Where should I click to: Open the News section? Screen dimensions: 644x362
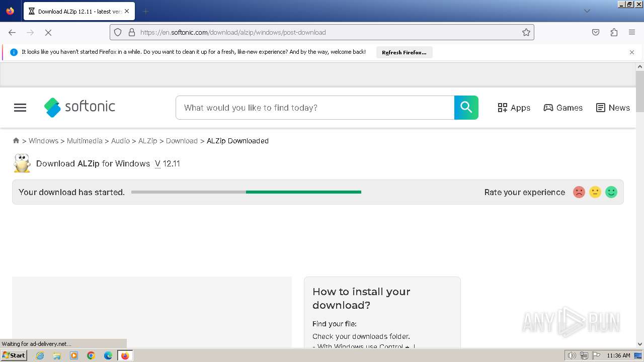coord(613,108)
